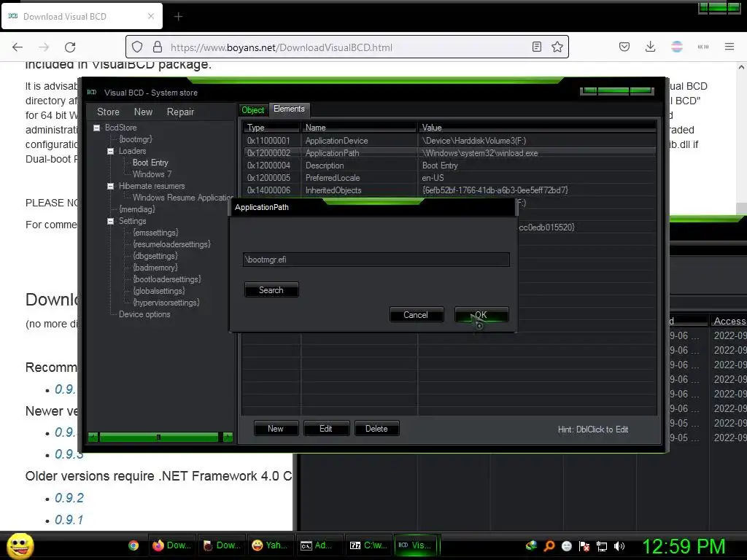Collapse the Loaders tree node
Image resolution: width=747 pixels, height=560 pixels.
[111, 151]
